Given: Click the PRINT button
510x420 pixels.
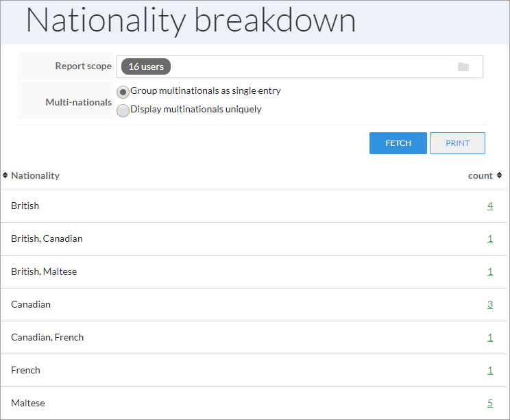Looking at the screenshot, I should pyautogui.click(x=457, y=143).
